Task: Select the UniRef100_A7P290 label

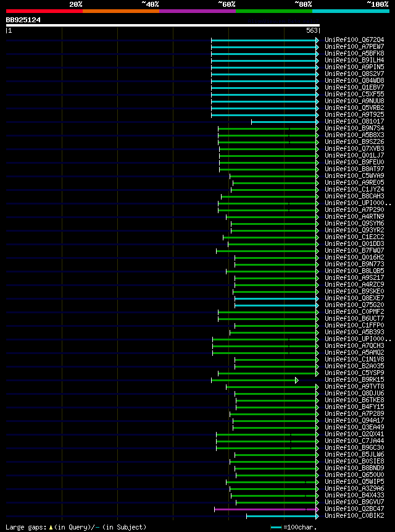Action: pos(354,209)
